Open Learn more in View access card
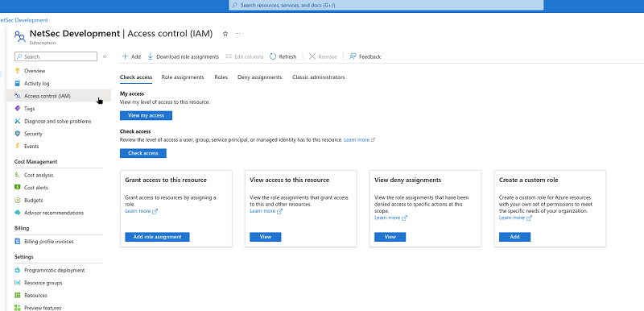Image resolution: width=644 pixels, height=311 pixels. [x=266, y=211]
